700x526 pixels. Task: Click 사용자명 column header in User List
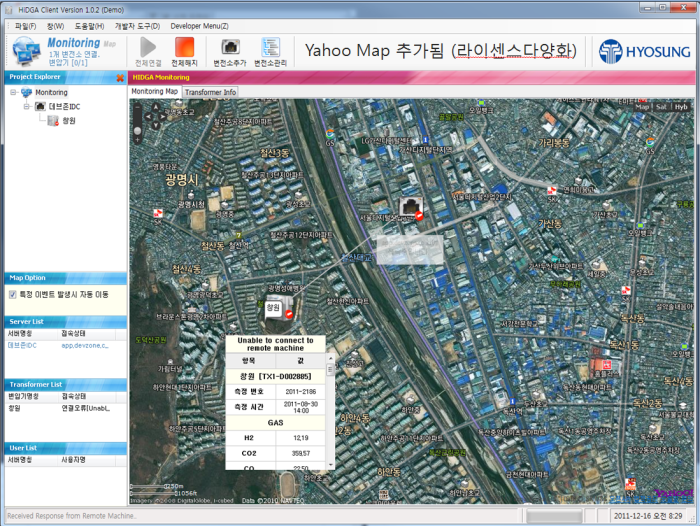(x=88, y=460)
